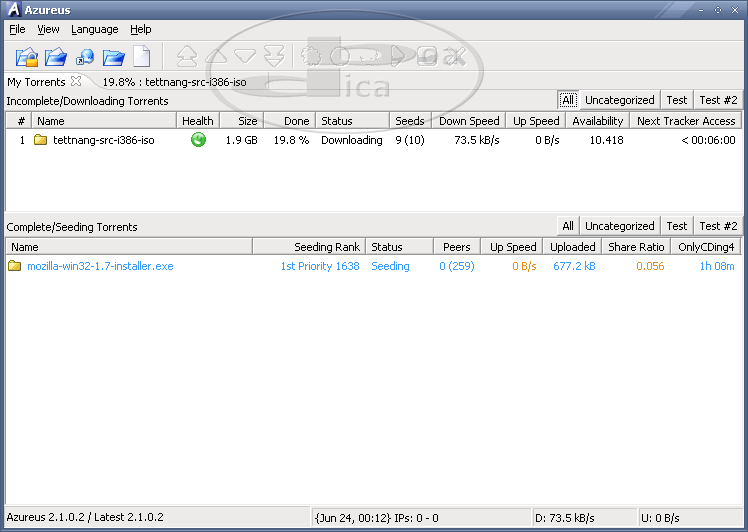This screenshot has width=748, height=532.
Task: Click the first Open Torrent toolbar icon
Action: [27, 56]
